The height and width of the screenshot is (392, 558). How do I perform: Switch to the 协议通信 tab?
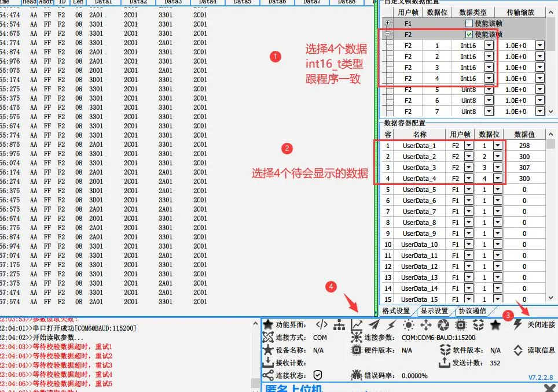(x=472, y=311)
